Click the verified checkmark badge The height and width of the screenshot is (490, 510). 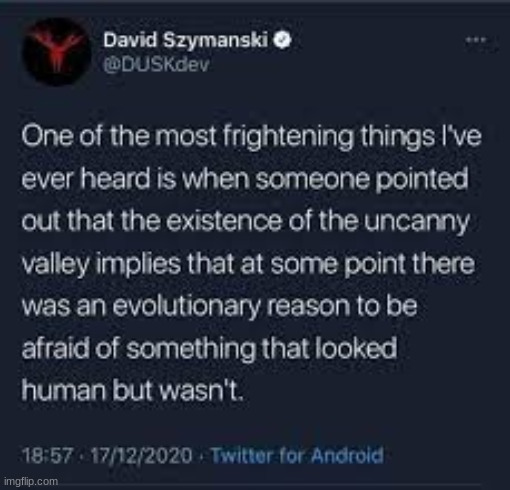[282, 40]
